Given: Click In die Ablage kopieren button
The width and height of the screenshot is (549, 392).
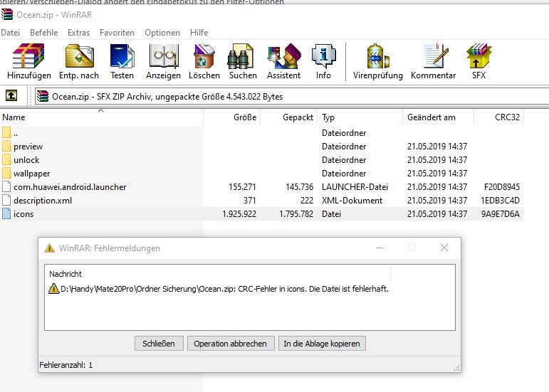Looking at the screenshot, I should 322,344.
